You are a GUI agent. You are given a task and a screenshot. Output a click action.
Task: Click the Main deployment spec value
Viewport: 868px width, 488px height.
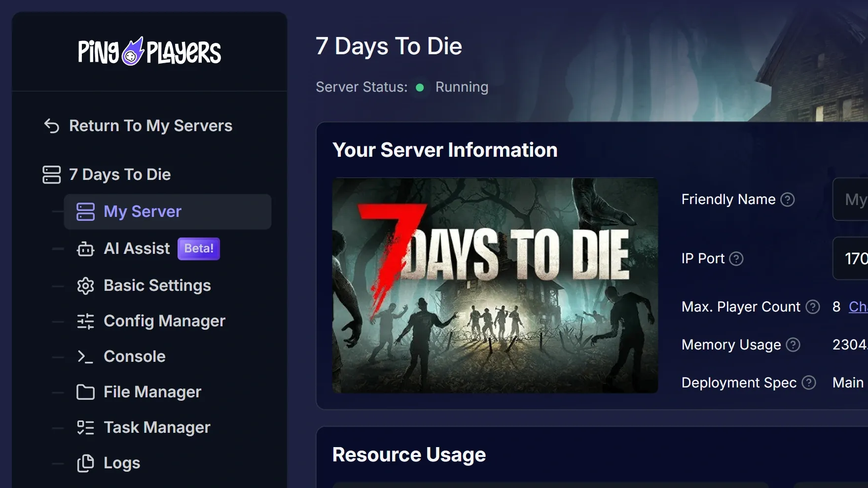pos(848,383)
